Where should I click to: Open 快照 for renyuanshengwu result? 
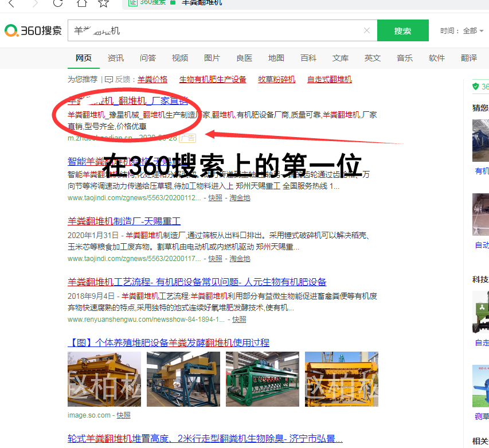pos(239,320)
